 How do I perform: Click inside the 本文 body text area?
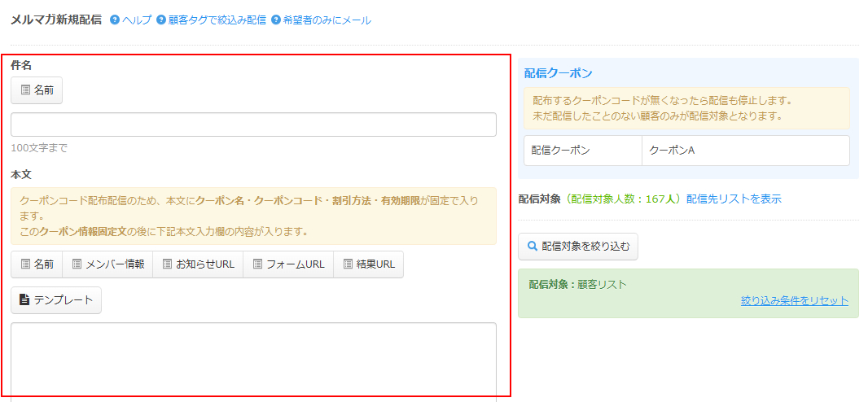pyautogui.click(x=253, y=358)
